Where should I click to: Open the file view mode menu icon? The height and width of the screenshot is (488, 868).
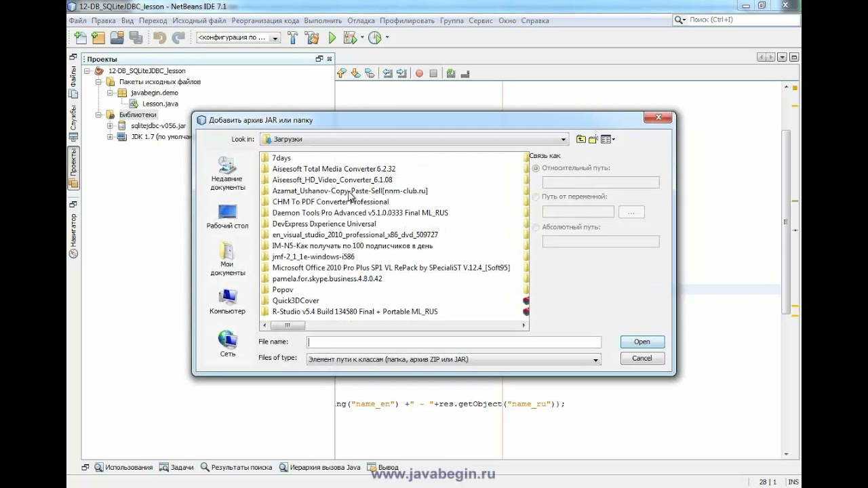click(x=608, y=139)
